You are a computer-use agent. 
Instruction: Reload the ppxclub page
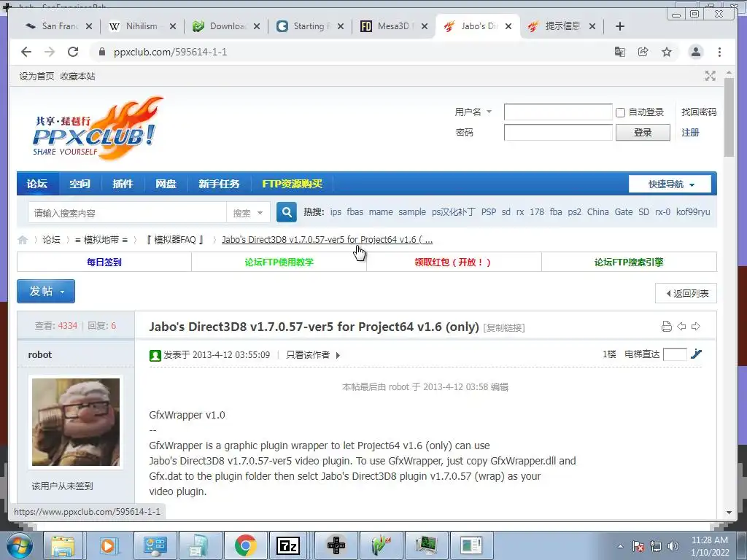point(73,52)
